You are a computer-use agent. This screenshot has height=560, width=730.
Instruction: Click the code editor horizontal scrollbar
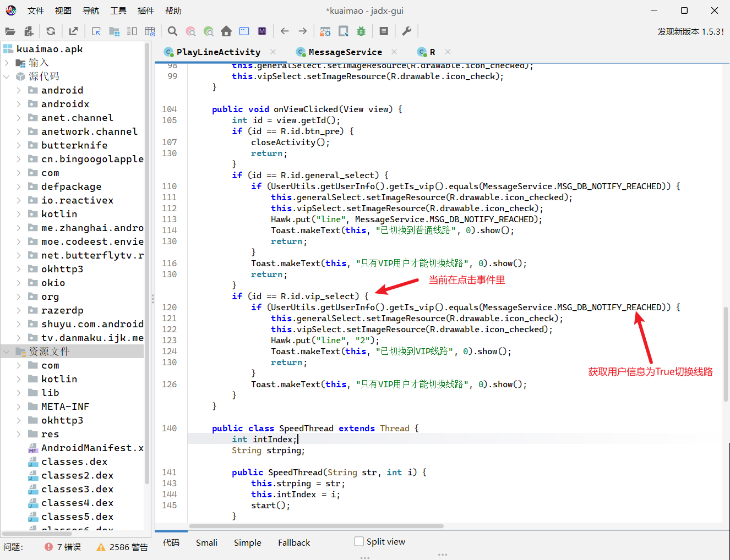[x=316, y=526]
